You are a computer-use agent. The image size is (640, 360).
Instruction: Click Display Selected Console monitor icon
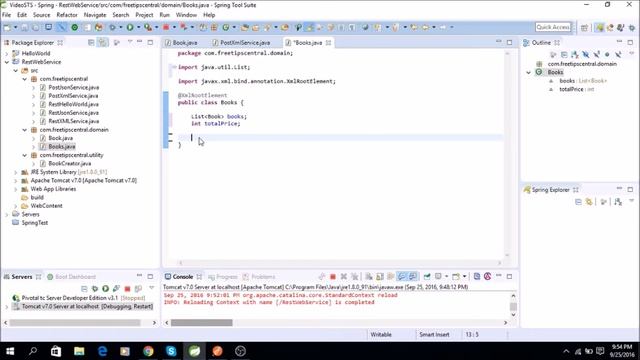(438, 277)
